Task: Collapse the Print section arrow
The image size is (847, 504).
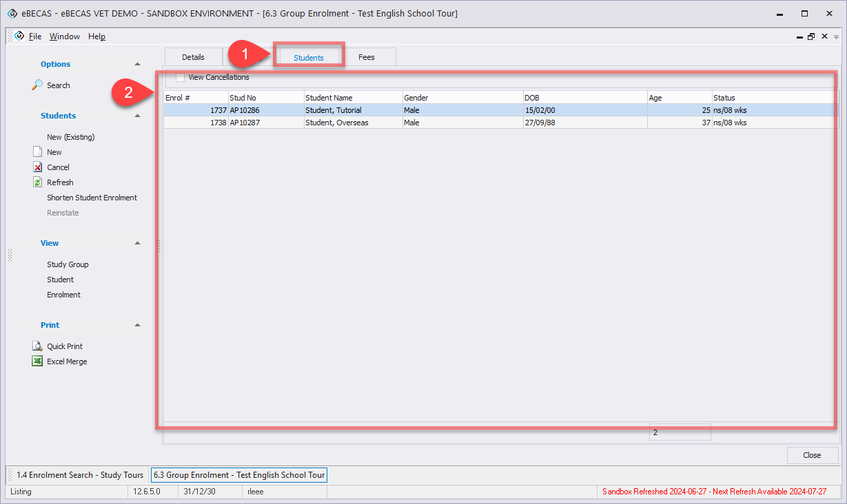Action: click(137, 325)
